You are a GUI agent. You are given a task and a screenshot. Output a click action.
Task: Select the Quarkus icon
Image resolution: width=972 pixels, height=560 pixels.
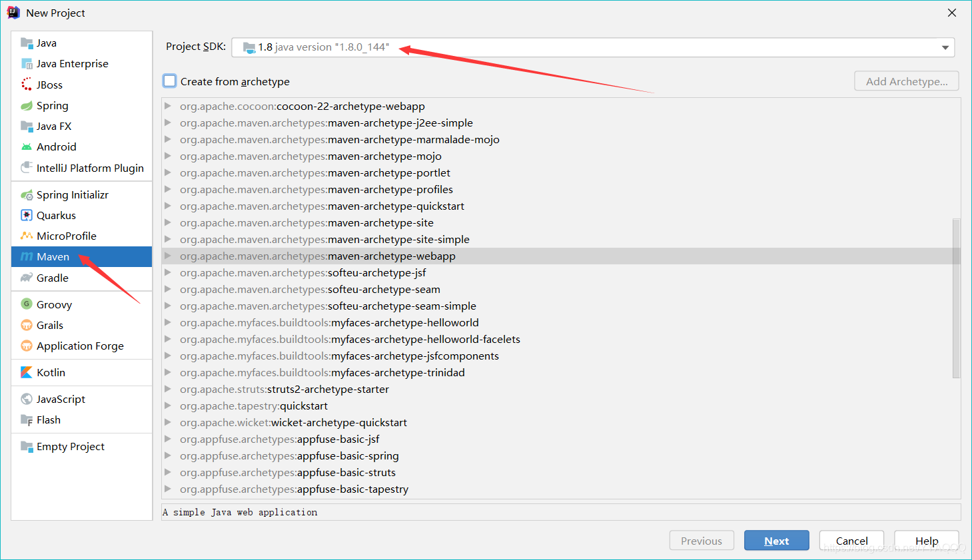(x=27, y=215)
